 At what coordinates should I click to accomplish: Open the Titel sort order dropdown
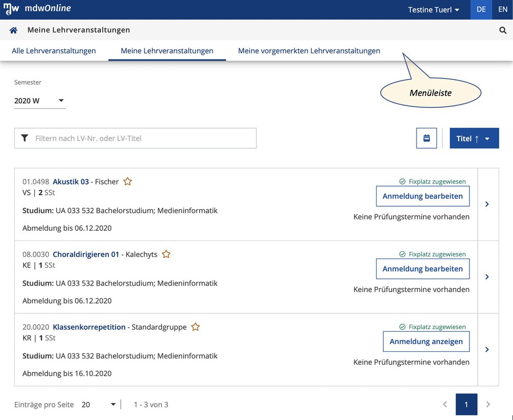click(474, 138)
